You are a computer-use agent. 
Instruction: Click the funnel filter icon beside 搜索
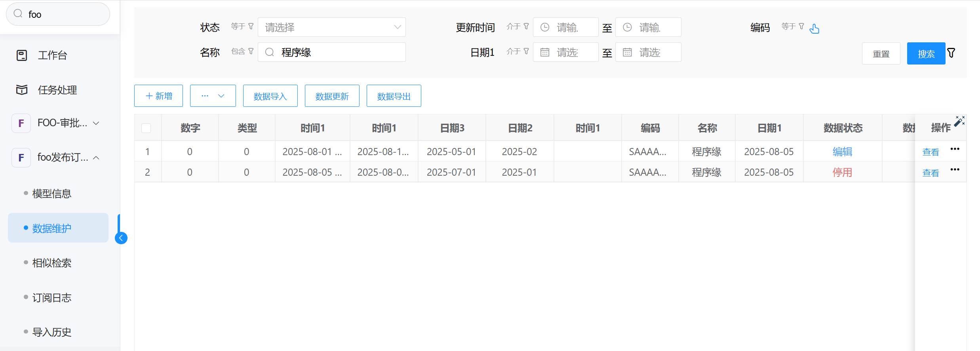(x=951, y=53)
